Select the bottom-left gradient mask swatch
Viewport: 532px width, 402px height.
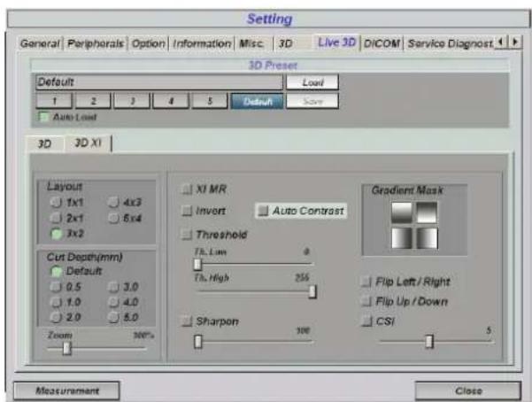(x=401, y=237)
